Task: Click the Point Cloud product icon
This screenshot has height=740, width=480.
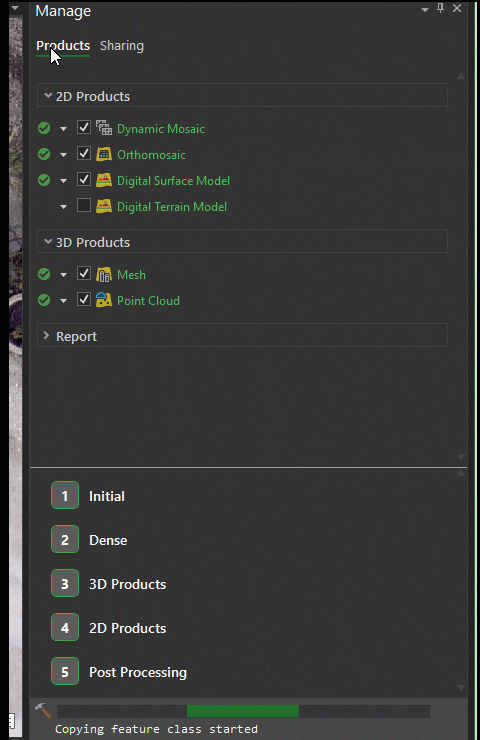Action: 104,300
